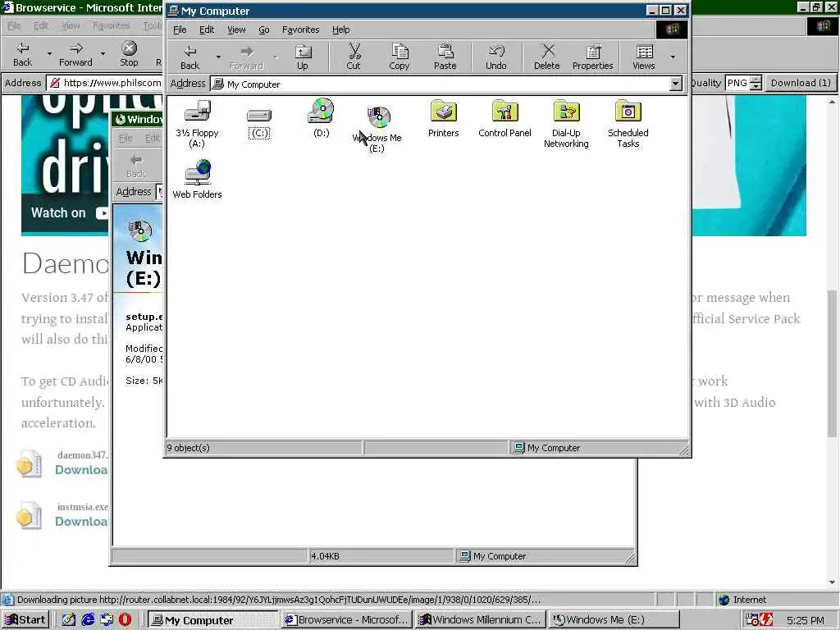
Task: Launch Internet Explorer from Quick Launch
Action: click(88, 620)
